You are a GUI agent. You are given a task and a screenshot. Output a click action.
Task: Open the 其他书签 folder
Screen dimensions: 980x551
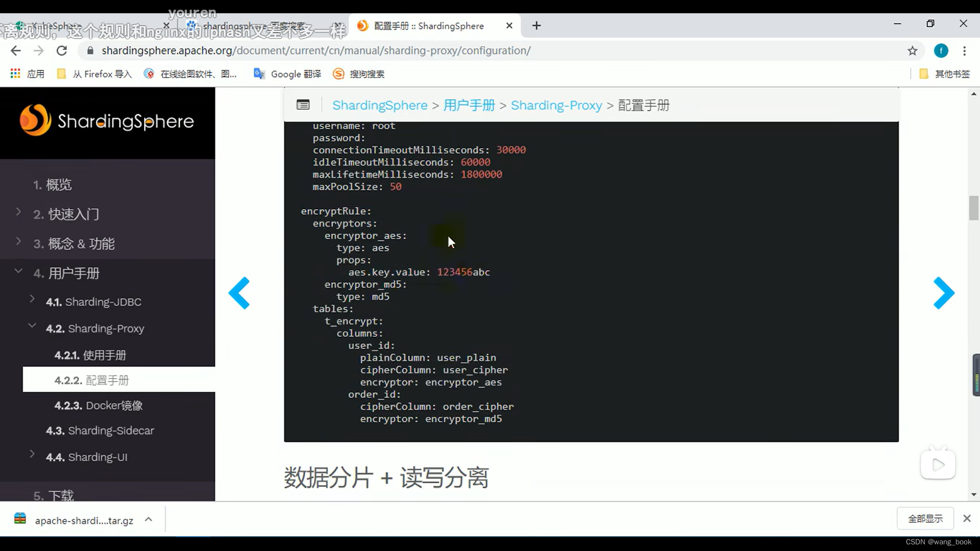[944, 74]
